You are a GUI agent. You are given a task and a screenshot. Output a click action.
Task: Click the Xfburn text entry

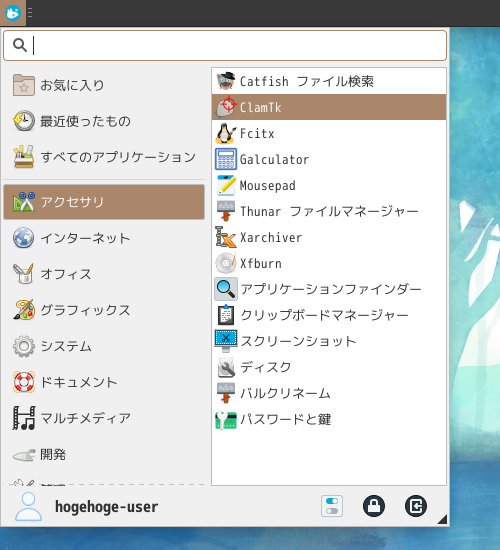pos(261,263)
